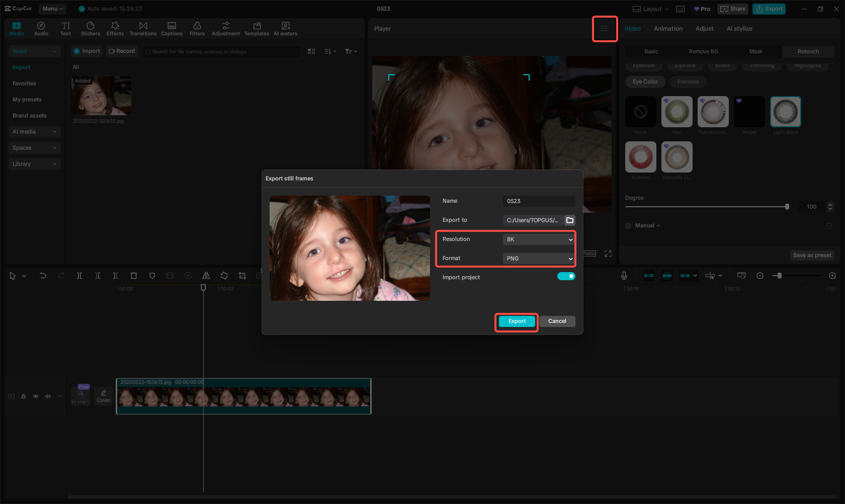Switch to the Animation tab

coord(667,29)
